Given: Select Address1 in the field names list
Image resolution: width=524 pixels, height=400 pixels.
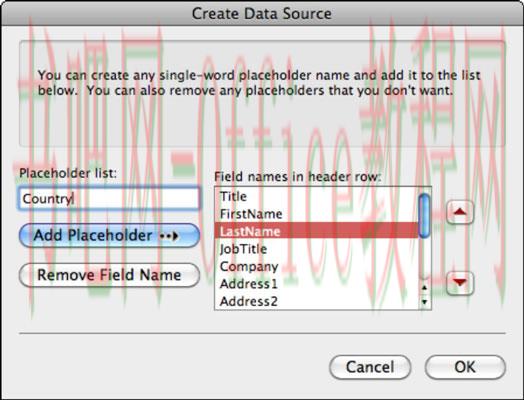Looking at the screenshot, I should 316,284.
